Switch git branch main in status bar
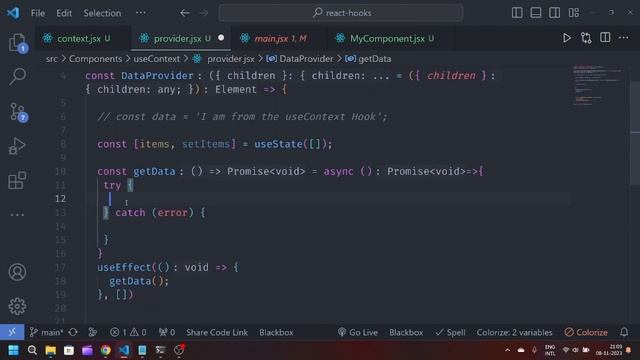This screenshot has height=360, width=640. 47,332
